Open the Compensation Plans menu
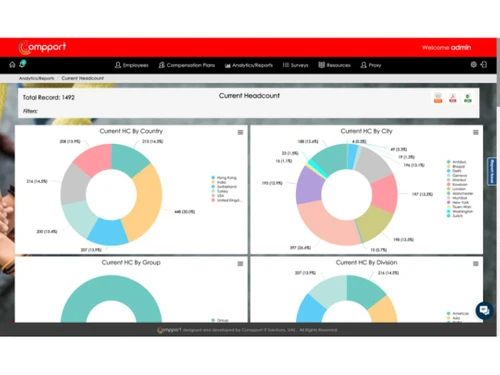Screen dimensions: 500x375 click(187, 65)
